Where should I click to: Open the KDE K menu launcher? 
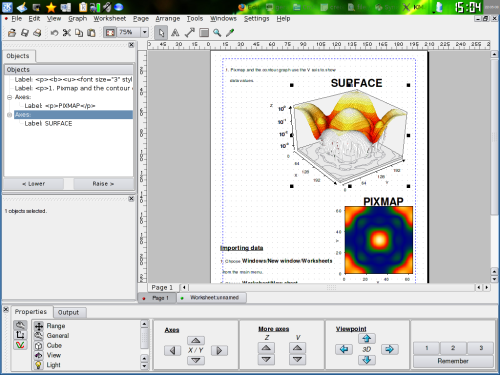click(7, 7)
